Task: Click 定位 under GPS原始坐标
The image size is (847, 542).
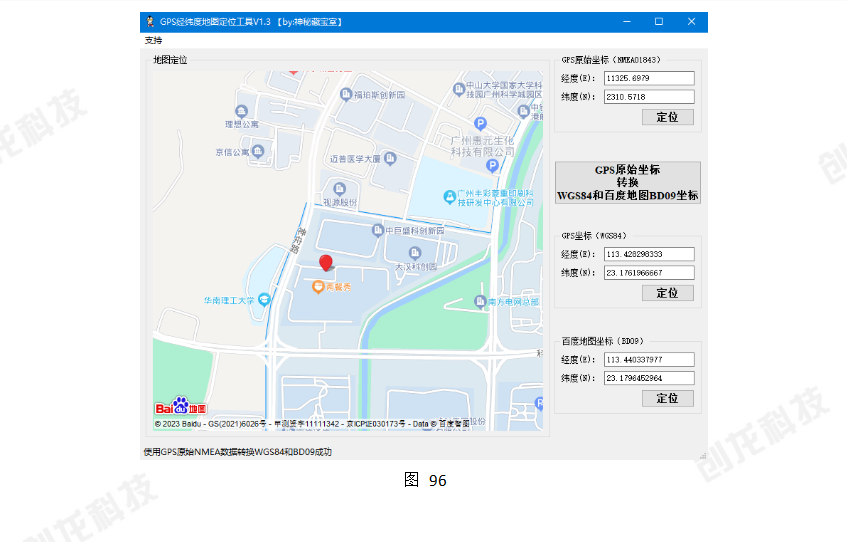Action: coord(668,117)
